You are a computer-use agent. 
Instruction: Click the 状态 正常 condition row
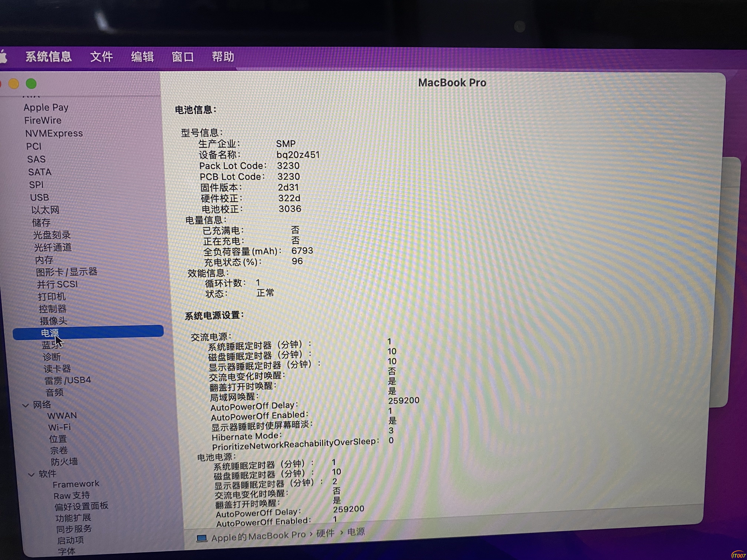tap(240, 293)
